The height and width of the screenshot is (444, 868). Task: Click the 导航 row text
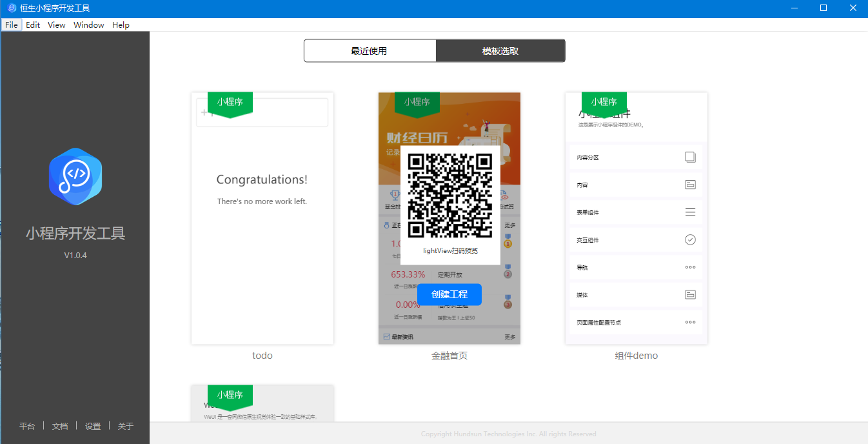pos(582,267)
